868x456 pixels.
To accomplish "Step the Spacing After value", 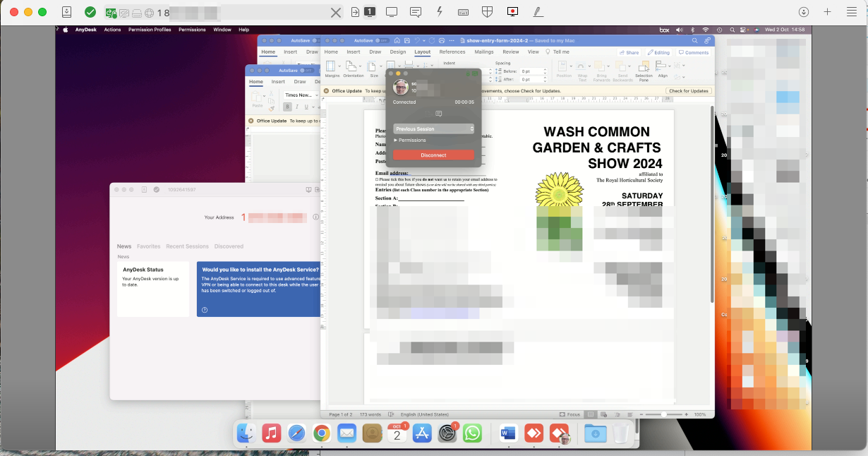I will point(544,80).
